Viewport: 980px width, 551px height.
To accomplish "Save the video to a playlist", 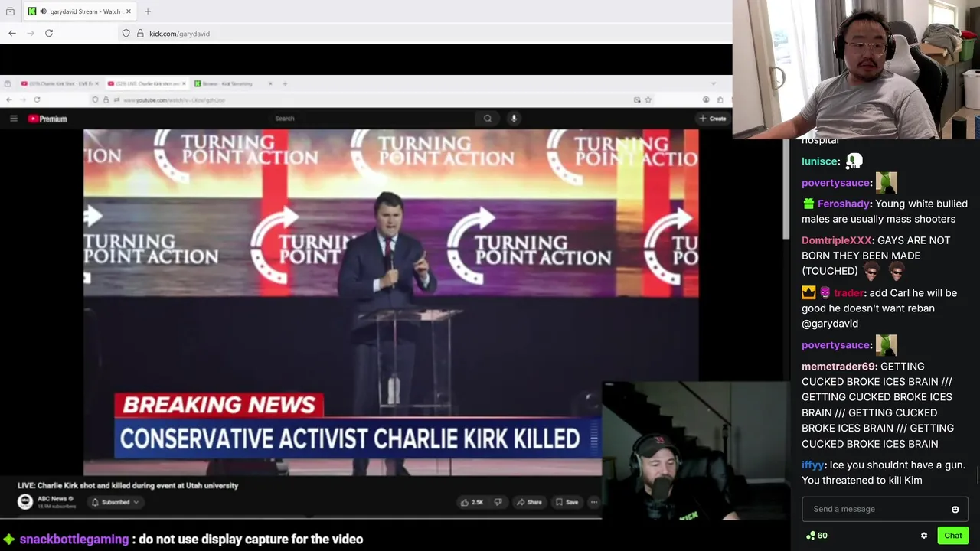I will (567, 502).
